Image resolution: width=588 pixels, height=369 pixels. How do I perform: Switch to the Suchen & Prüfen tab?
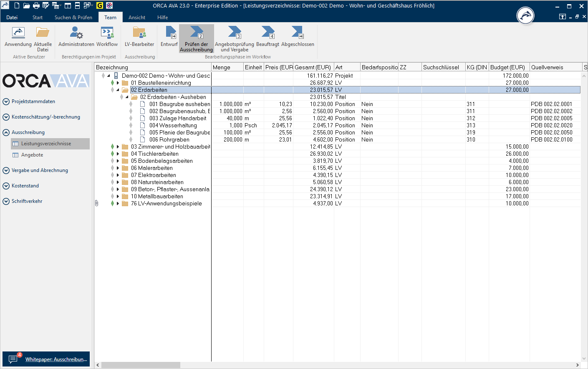tap(73, 18)
